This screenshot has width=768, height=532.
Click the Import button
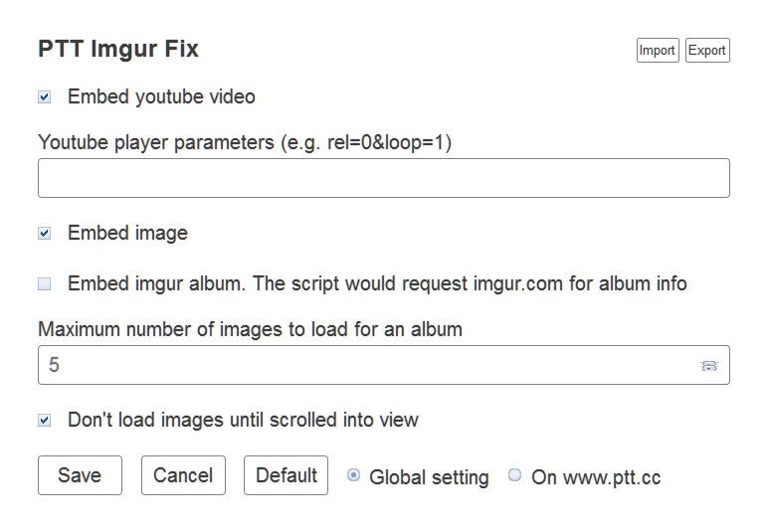[x=657, y=51]
